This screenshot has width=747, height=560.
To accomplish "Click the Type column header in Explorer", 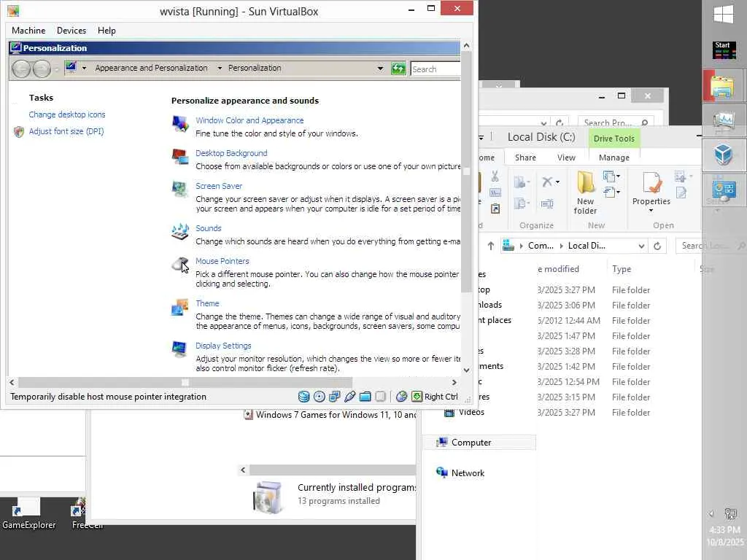I will (622, 269).
